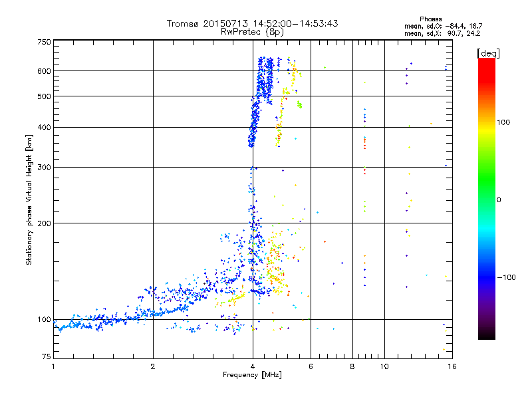Click the y-axis label '500'
532x399 pixels.
coord(44,96)
